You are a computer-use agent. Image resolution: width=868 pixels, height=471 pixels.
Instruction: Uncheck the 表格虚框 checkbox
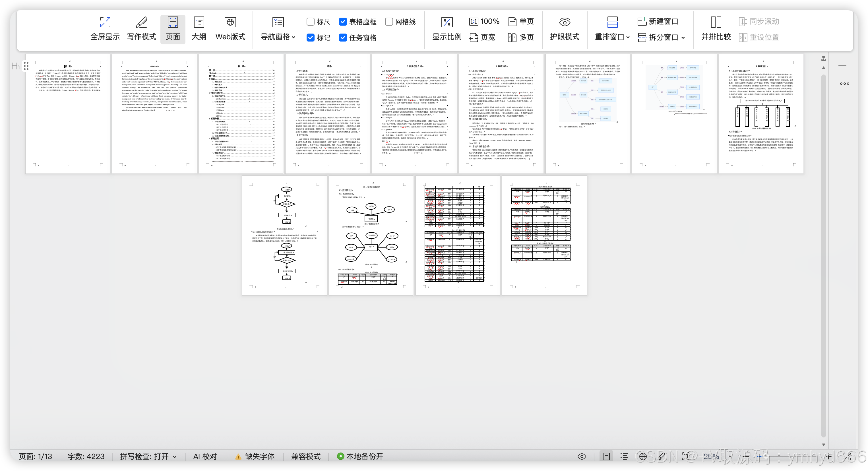(x=343, y=22)
